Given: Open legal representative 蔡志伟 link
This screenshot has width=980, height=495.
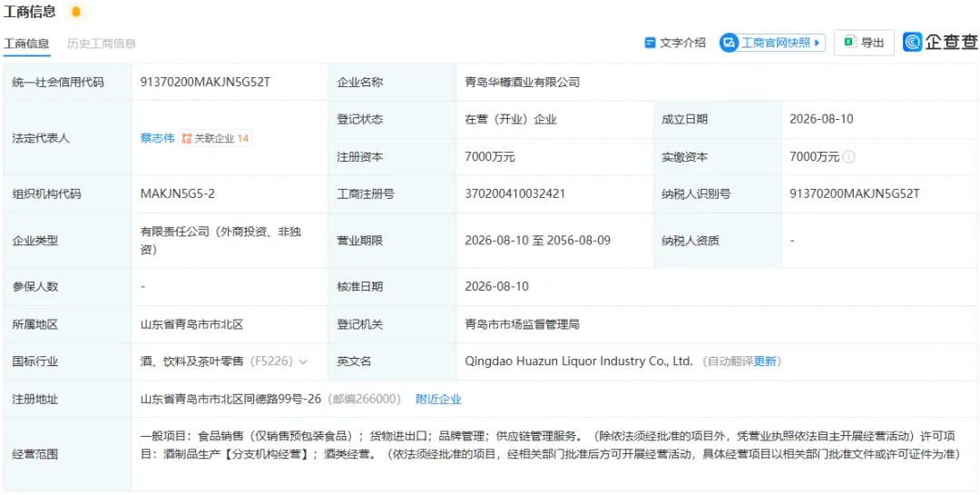Looking at the screenshot, I should coord(158,138).
